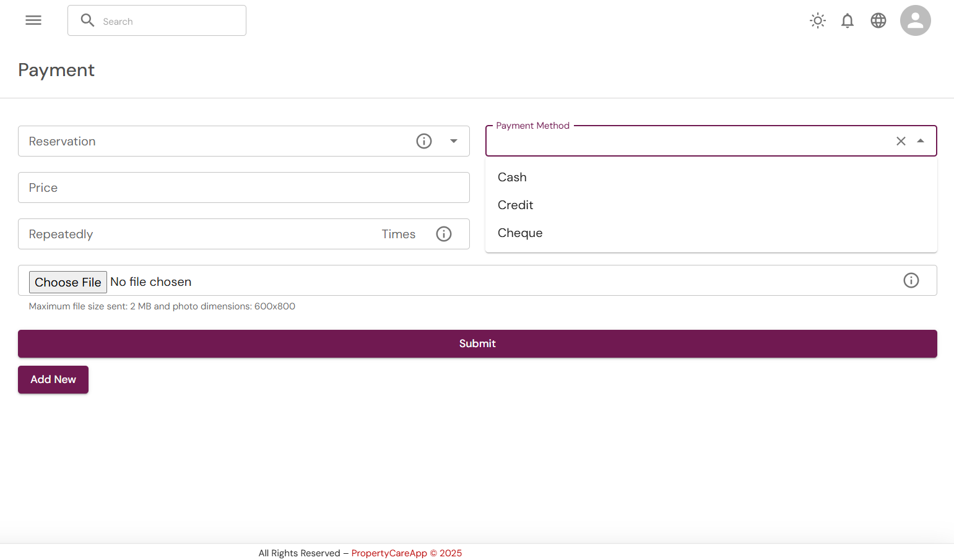Toggle the light/dark theme sun icon
Viewport: 954px width, 560px height.
(818, 20)
